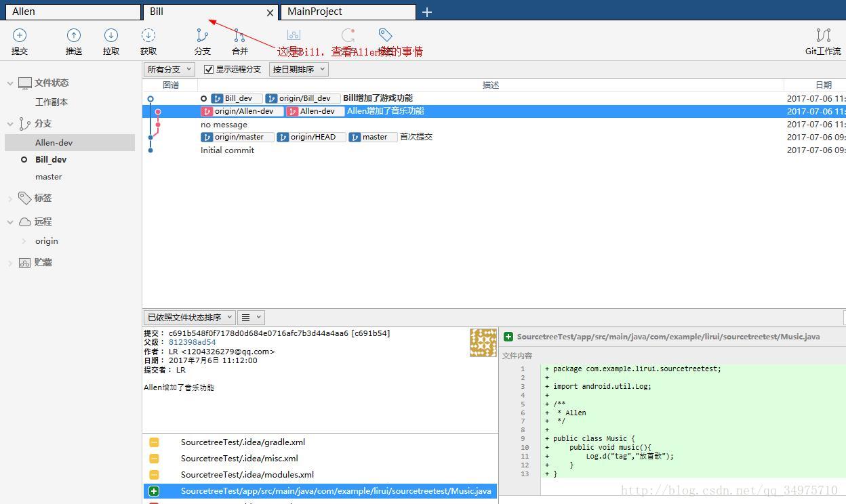This screenshot has width=846, height=504.
Task: Open the 所有分支 dropdown
Action: (169, 69)
